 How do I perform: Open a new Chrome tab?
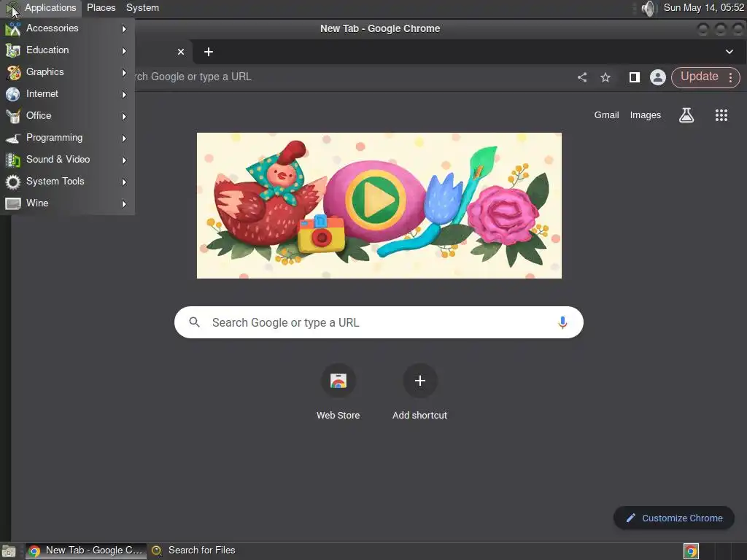click(209, 52)
